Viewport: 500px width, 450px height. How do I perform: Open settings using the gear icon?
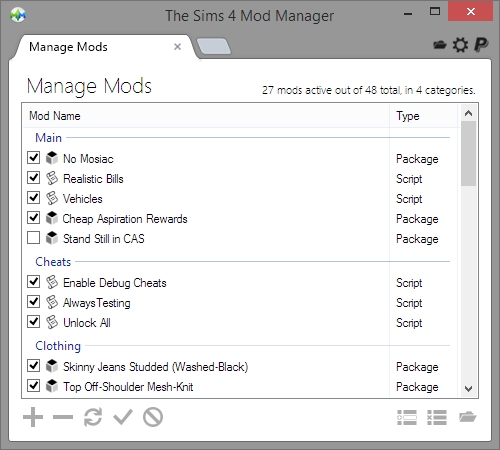pyautogui.click(x=460, y=45)
